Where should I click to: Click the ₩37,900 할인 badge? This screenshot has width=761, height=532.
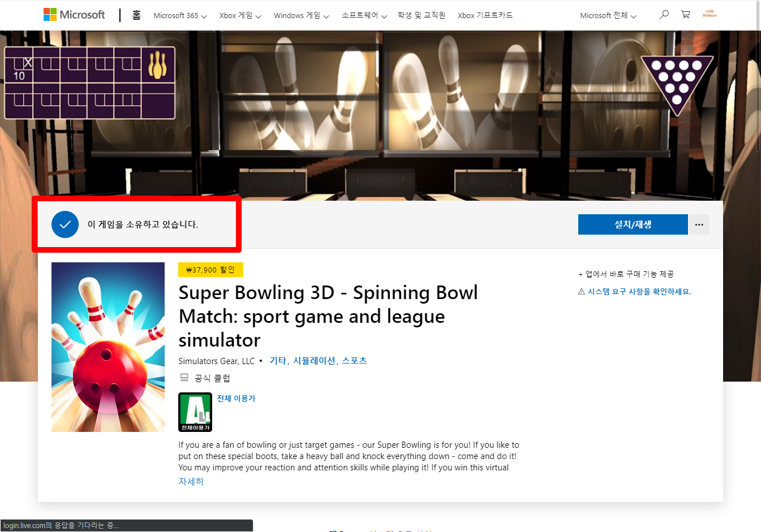pyautogui.click(x=210, y=270)
